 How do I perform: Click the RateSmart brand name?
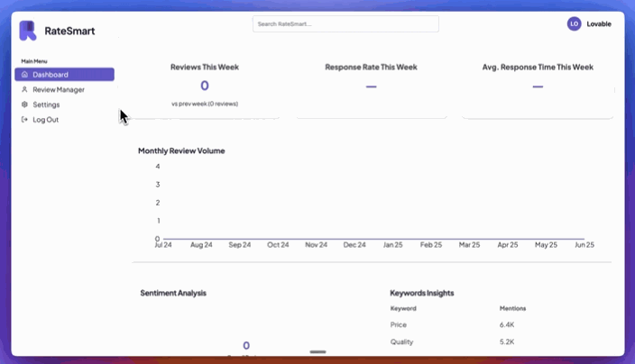(69, 32)
